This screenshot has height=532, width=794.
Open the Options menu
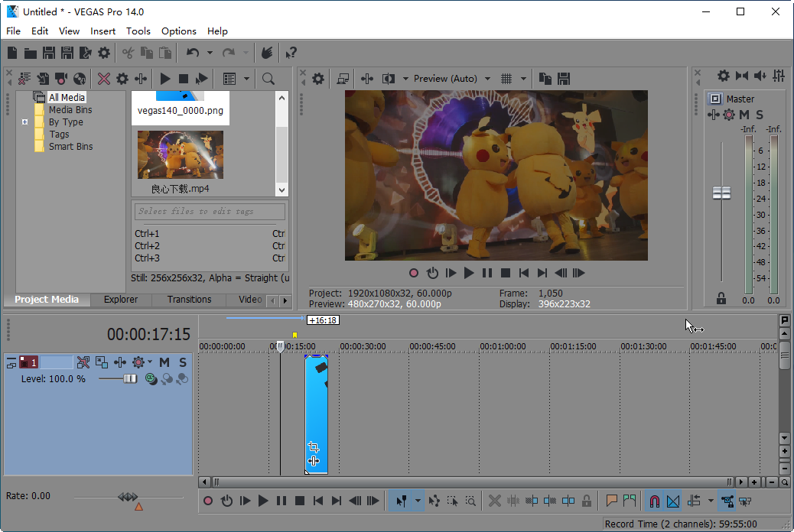[179, 31]
